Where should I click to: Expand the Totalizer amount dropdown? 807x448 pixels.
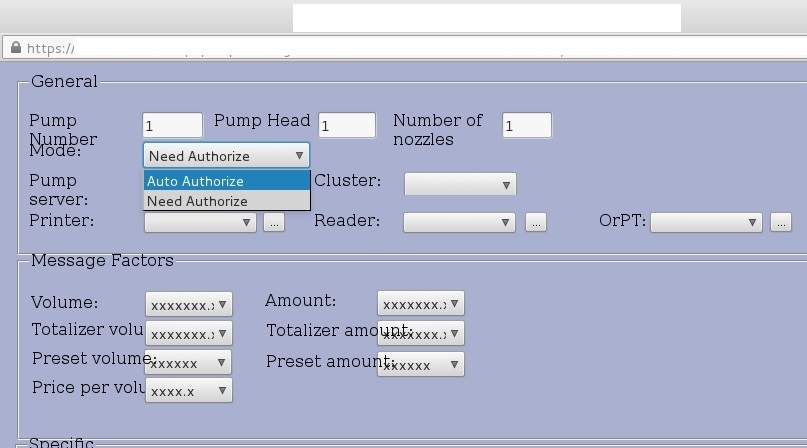click(420, 333)
